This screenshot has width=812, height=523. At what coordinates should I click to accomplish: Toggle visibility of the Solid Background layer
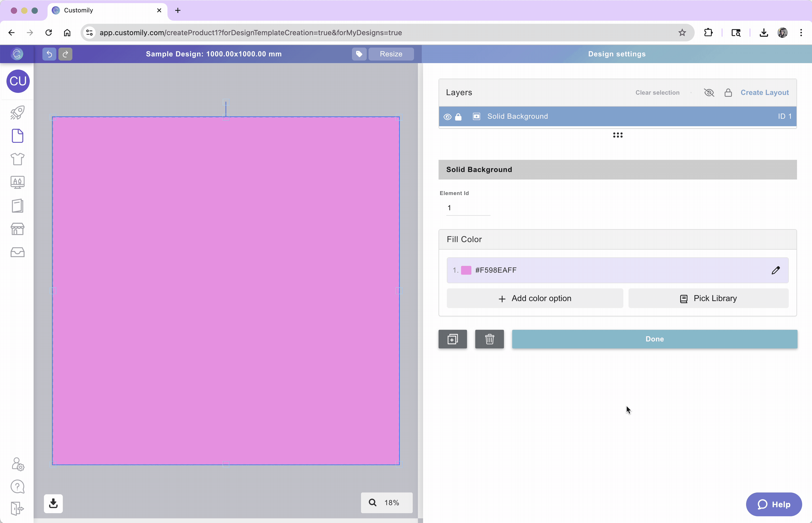tap(447, 116)
